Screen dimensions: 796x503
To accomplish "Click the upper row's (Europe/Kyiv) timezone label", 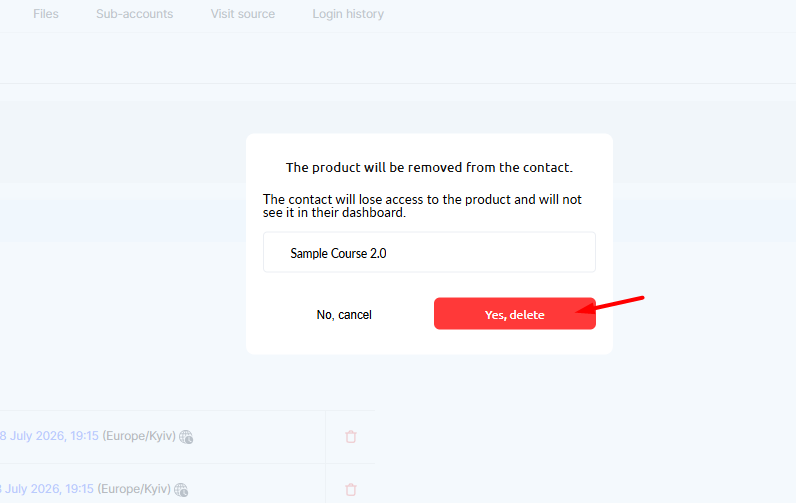I will [x=139, y=436].
